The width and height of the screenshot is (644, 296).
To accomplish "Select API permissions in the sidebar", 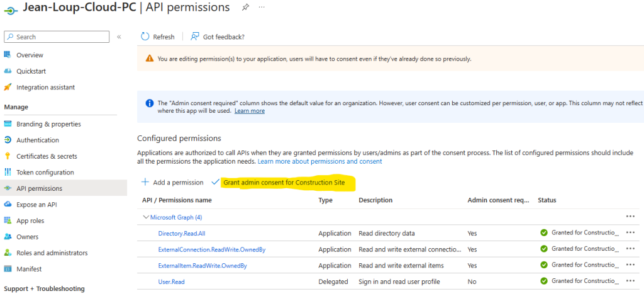I will (40, 188).
